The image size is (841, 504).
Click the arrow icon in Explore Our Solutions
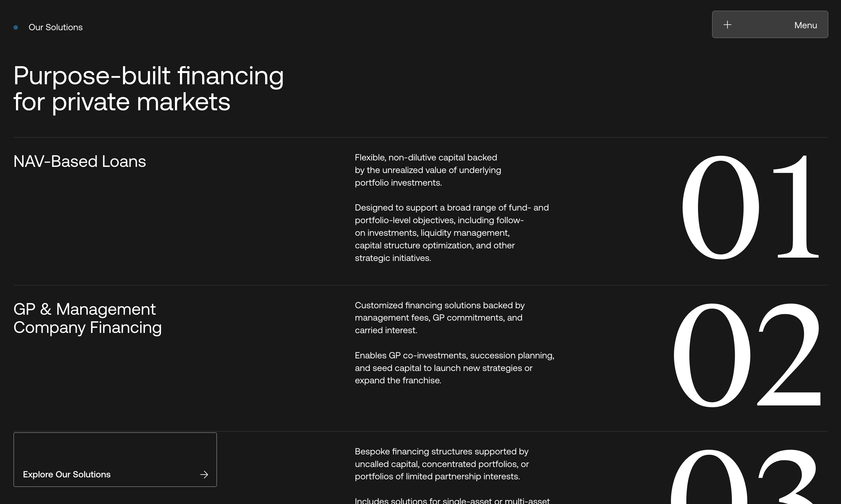point(204,474)
